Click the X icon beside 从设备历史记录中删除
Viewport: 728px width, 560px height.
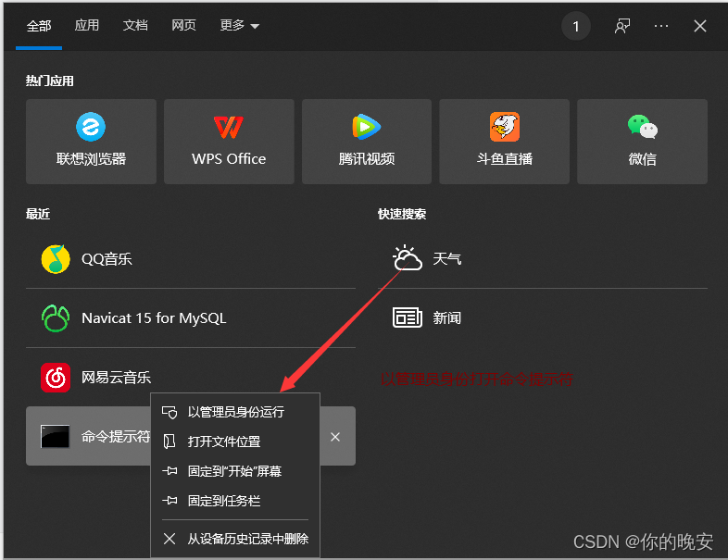pyautogui.click(x=169, y=539)
